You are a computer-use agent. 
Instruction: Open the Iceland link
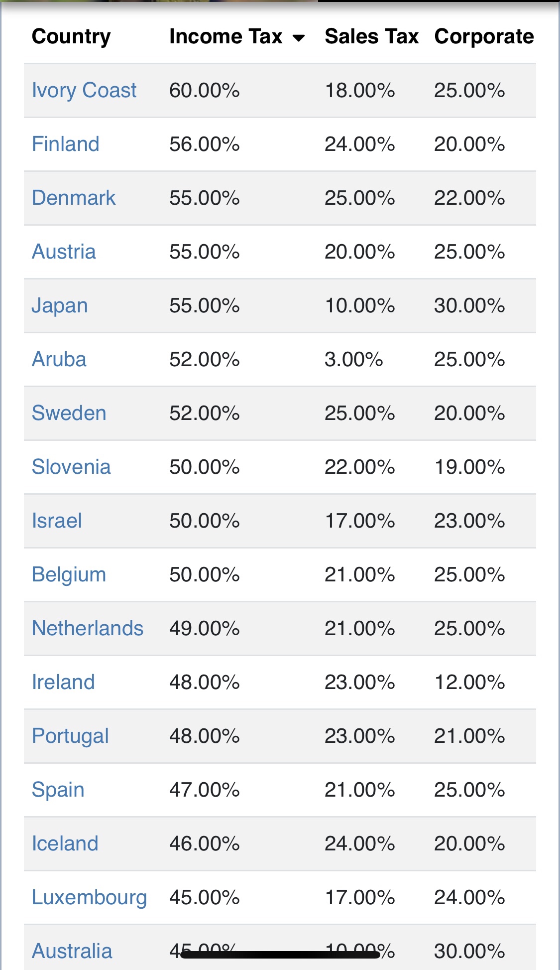point(65,843)
